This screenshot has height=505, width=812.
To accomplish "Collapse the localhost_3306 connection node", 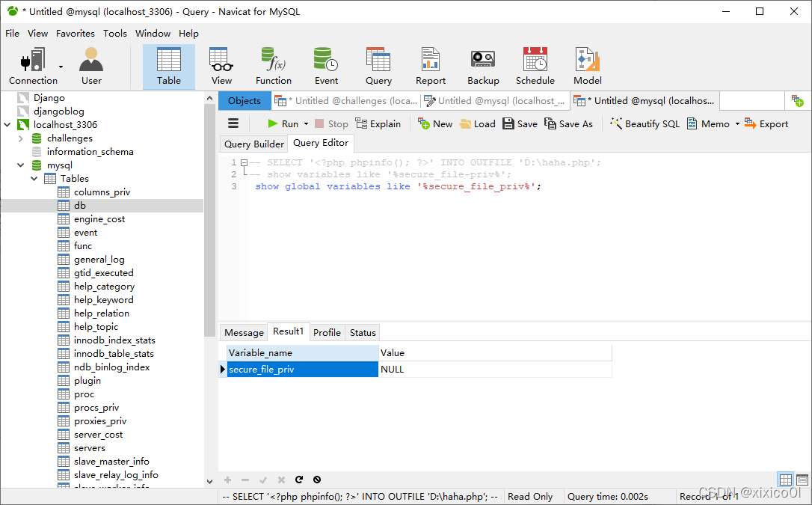I will (7, 125).
